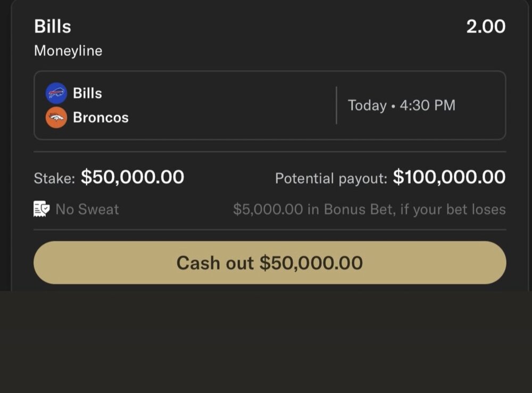Screen dimensions: 532x393
Task: Click the Broncos team name in matchup
Action: coord(101,118)
